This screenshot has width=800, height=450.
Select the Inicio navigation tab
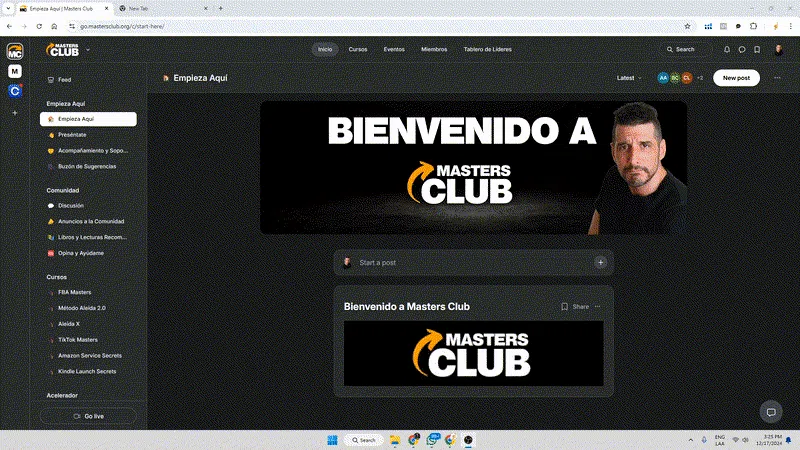[325, 49]
